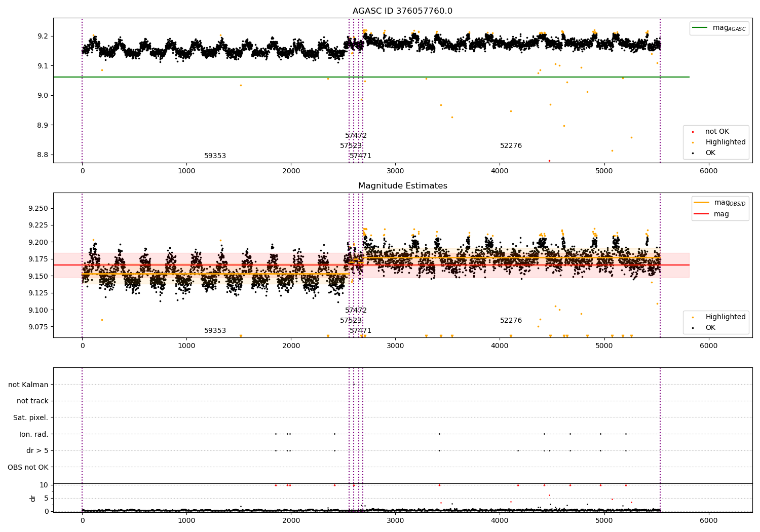Click the 'dr > 5' row label
This screenshot has height=532, width=760.
[x=37, y=451]
